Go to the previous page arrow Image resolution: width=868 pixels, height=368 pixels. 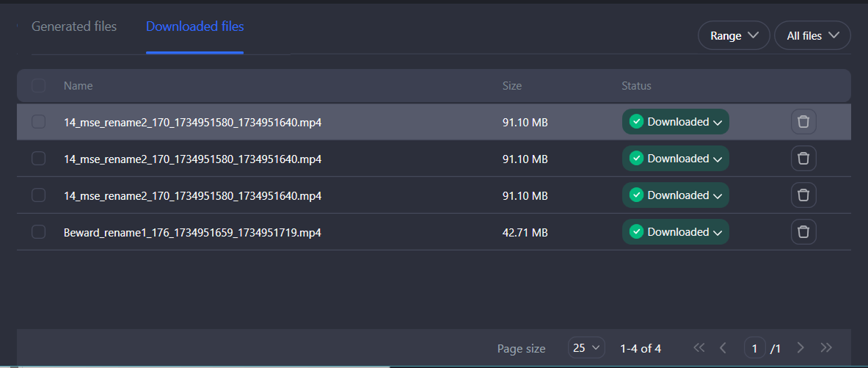point(723,347)
